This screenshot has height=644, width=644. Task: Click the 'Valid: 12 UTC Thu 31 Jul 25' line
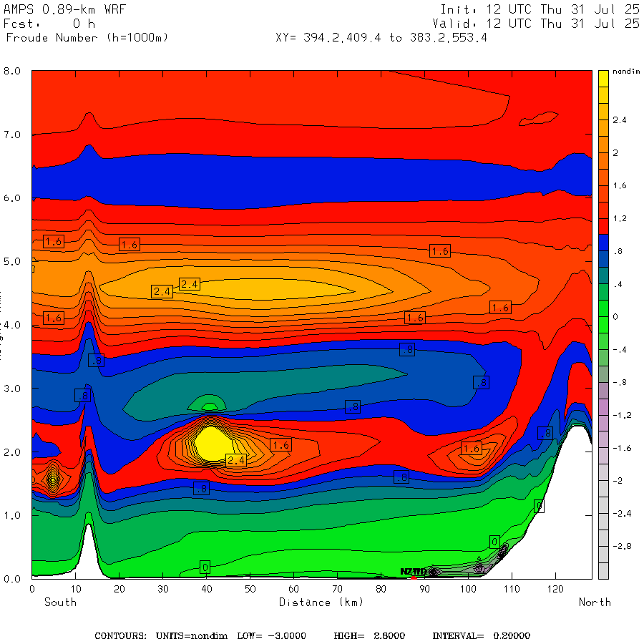(x=535, y=24)
